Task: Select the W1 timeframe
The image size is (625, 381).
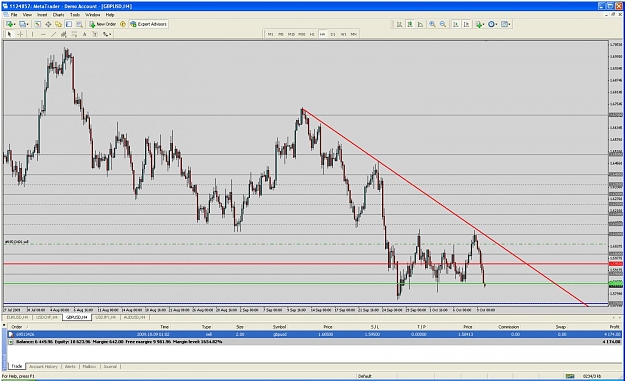Action: pyautogui.click(x=343, y=34)
